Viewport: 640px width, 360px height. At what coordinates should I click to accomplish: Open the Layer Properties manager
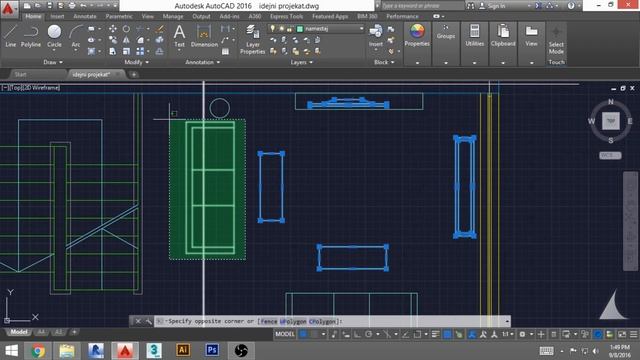pyautogui.click(x=253, y=39)
